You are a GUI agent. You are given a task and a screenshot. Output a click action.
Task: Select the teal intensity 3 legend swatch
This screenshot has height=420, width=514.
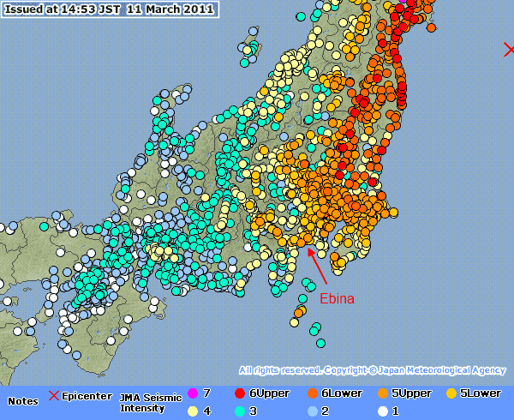240,411
